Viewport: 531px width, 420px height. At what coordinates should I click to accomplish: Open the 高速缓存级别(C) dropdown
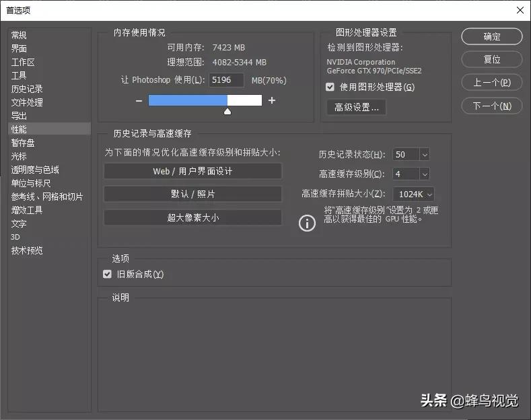point(424,174)
